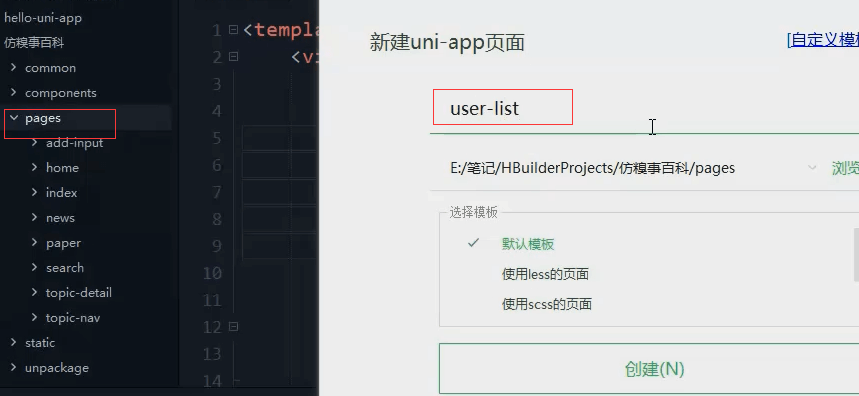859x396 pixels.
Task: Expand the common folder chevron
Action: 14,67
